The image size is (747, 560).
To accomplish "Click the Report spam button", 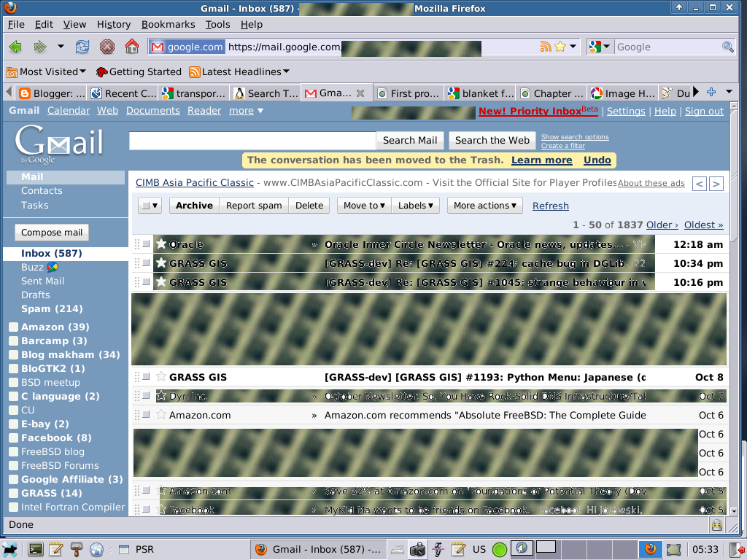I will [x=254, y=205].
